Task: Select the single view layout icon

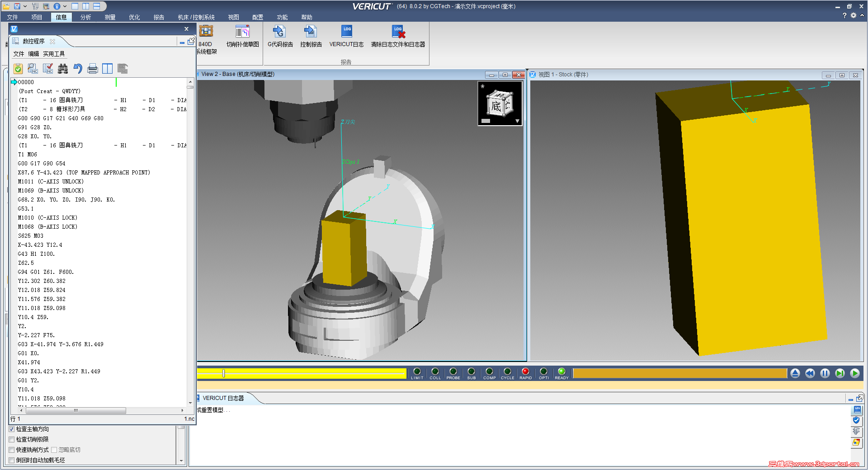Action: pos(75,6)
